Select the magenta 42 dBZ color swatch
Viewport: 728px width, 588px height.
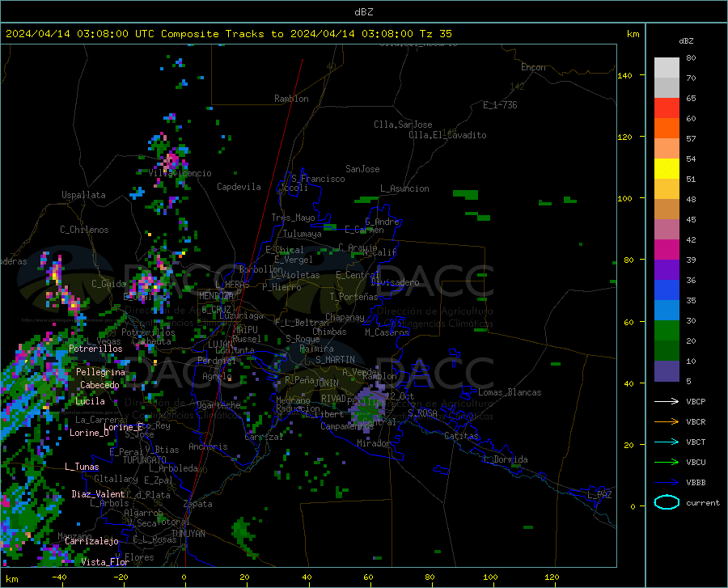(667, 250)
